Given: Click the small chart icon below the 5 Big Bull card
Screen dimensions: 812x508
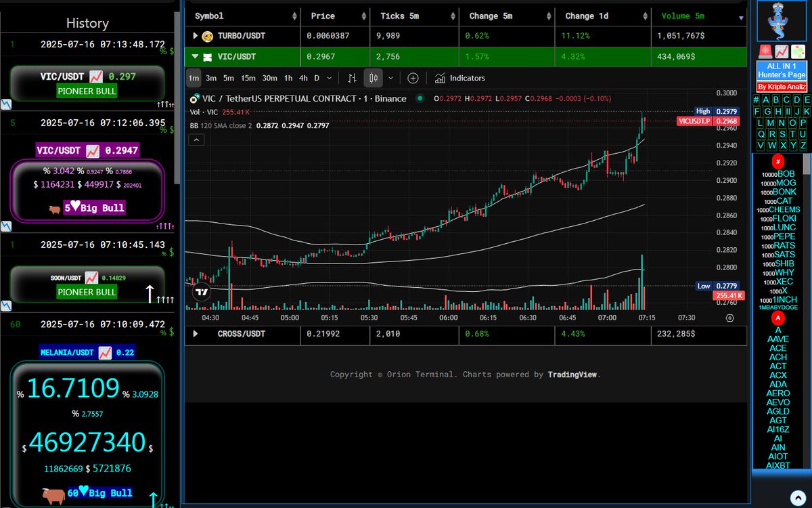Looking at the screenshot, I should (x=5, y=226).
